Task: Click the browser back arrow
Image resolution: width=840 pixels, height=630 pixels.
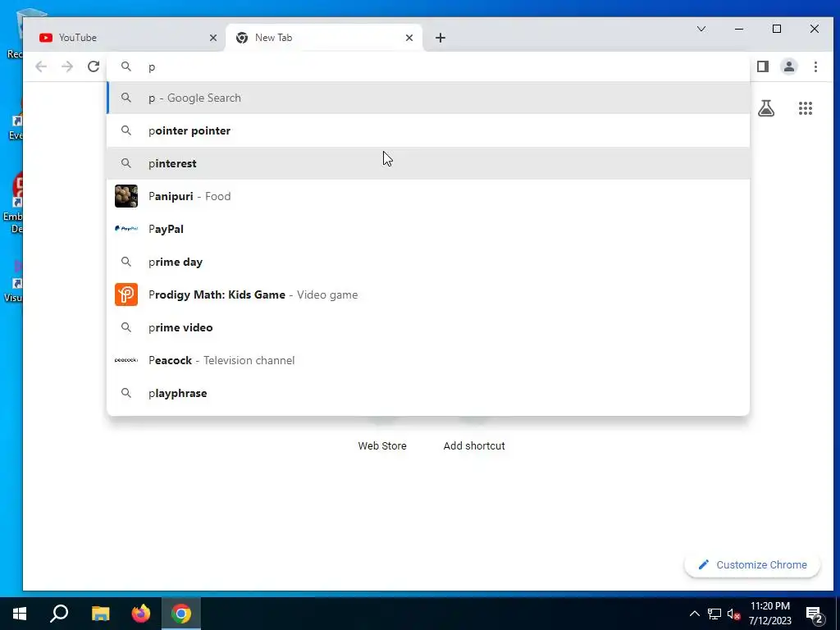Action: coord(41,66)
